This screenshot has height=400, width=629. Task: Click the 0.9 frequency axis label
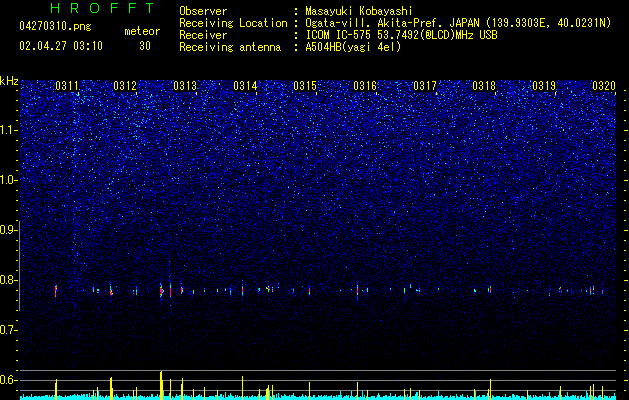tap(9, 230)
